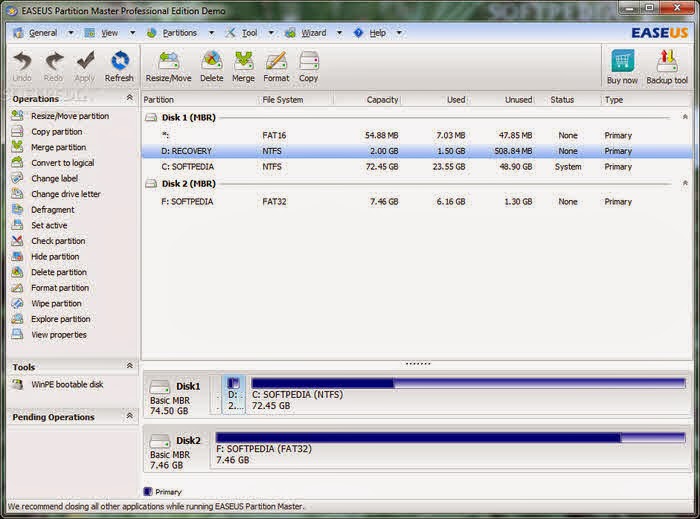Expand the Tool dropdown arrow

point(271,33)
